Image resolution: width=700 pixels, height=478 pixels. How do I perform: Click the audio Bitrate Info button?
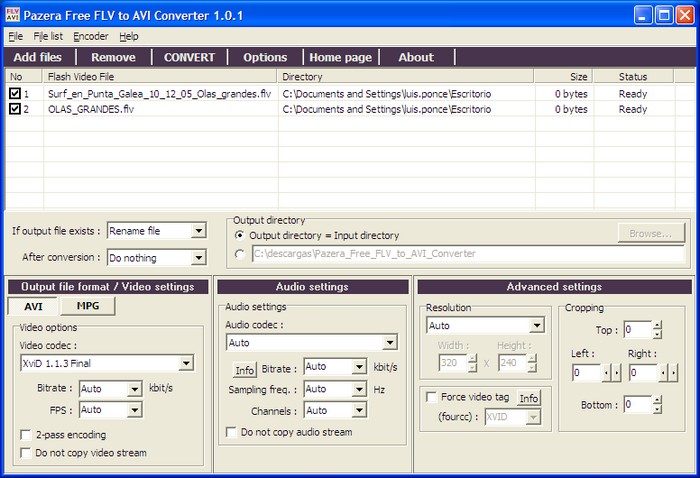[x=245, y=368]
